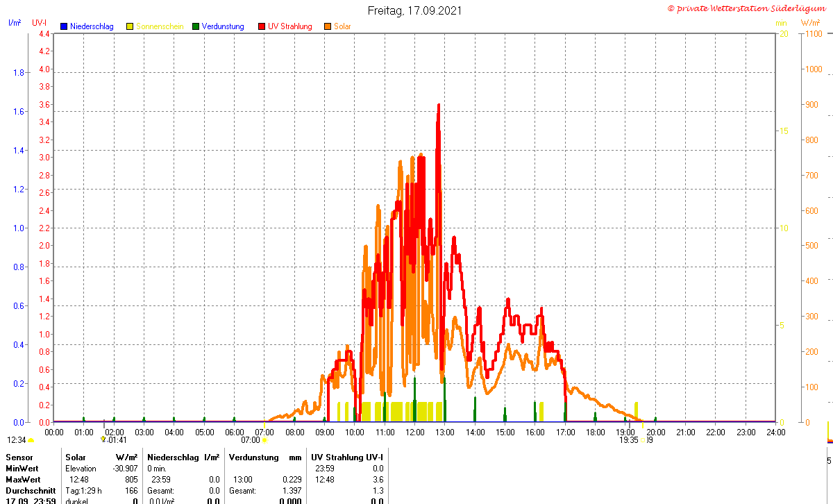Click the Solar column header in table
This screenshot has width=833, height=504.
pyautogui.click(x=76, y=457)
